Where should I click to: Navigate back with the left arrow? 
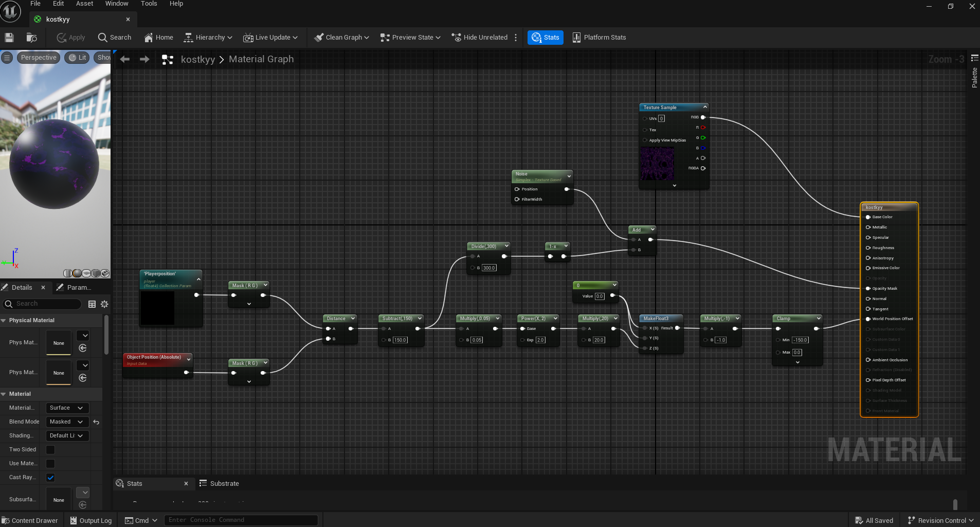coord(125,59)
